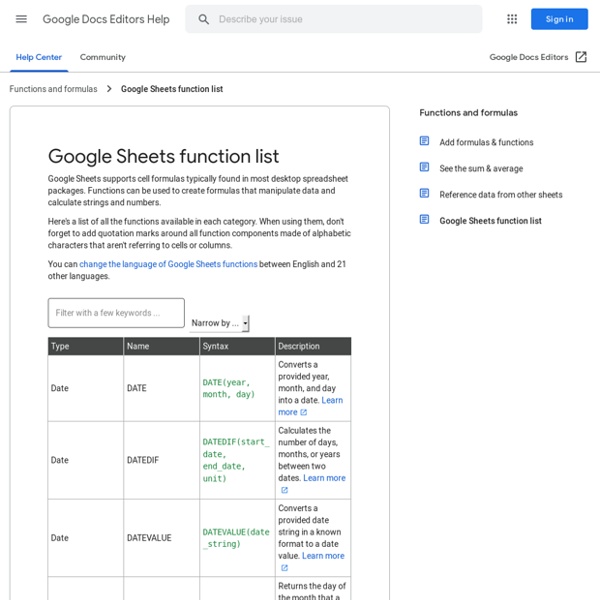Click the Sign in button
The image size is (600, 600).
[559, 19]
